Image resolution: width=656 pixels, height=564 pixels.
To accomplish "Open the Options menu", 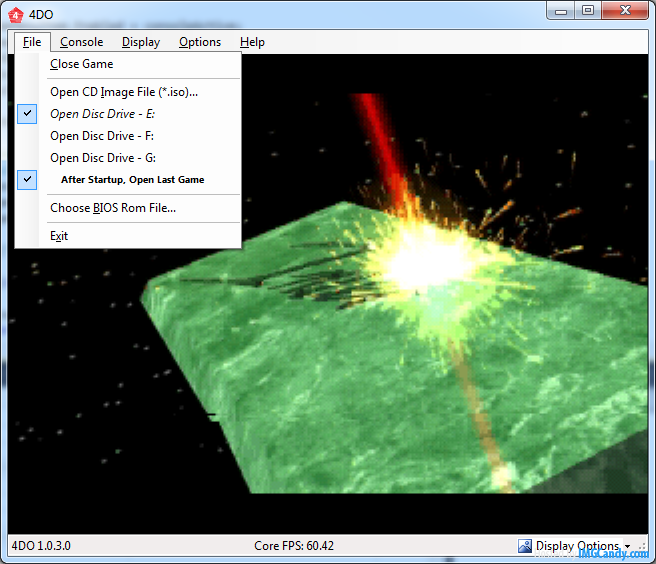I will pyautogui.click(x=200, y=42).
